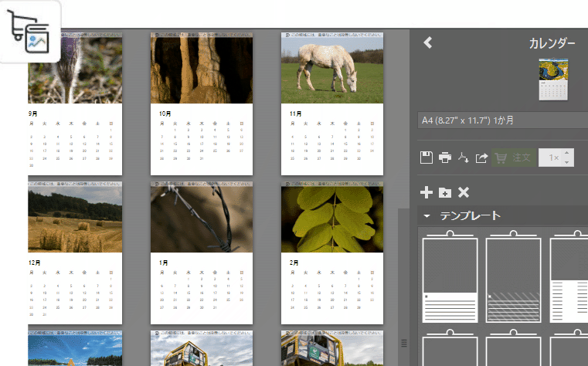Click the 1× quantity input field
Screen dimensions: 588x366
(x=550, y=158)
